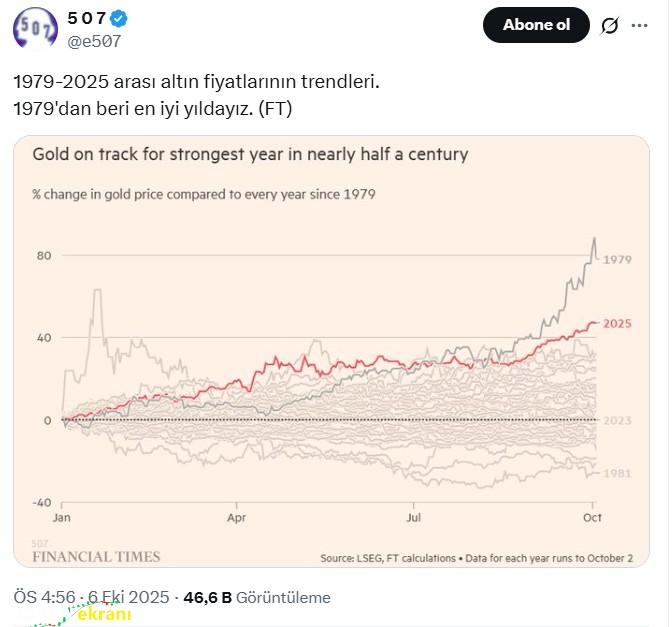Click the tweet text about 1979-2025 altın
This screenshot has width=672, height=627.
coord(196,81)
